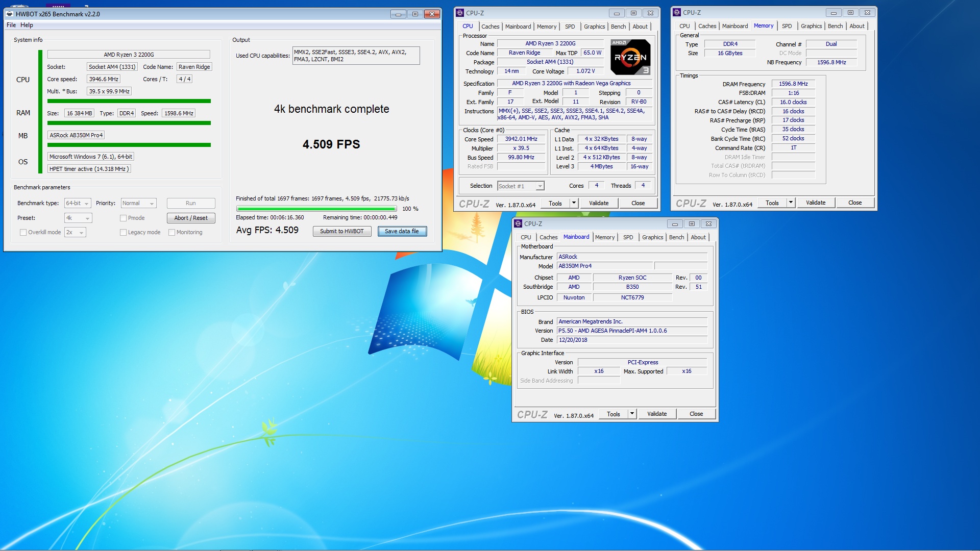Click the 4.509 FPS result text
Image resolution: width=980 pixels, height=551 pixels.
click(x=331, y=144)
